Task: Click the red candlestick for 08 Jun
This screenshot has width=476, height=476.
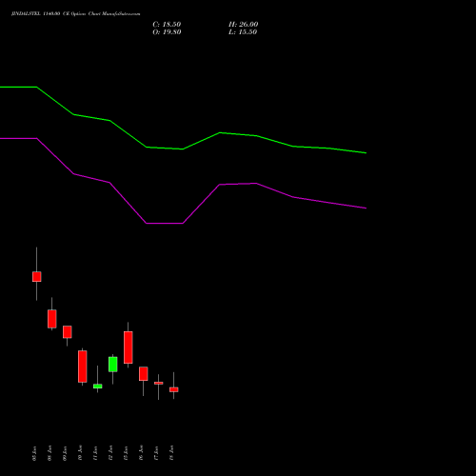Action: pyautogui.click(x=52, y=319)
